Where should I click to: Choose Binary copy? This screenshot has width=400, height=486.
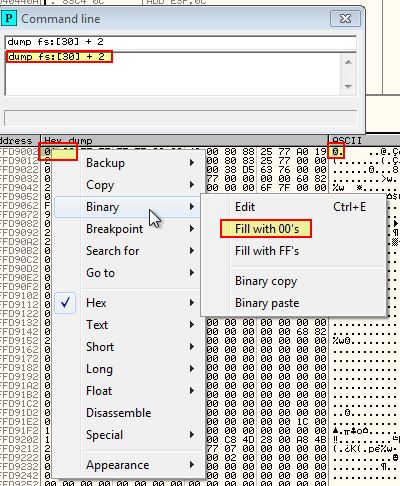pos(266,281)
